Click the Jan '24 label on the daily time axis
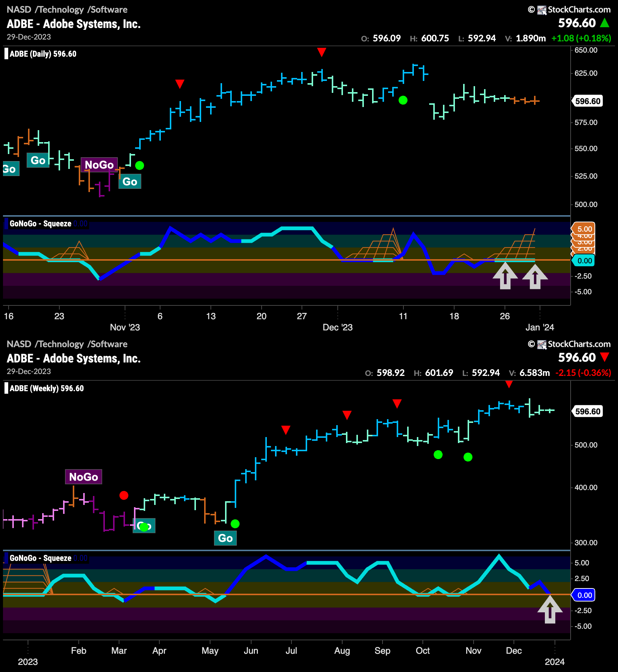The image size is (618, 672). [540, 327]
